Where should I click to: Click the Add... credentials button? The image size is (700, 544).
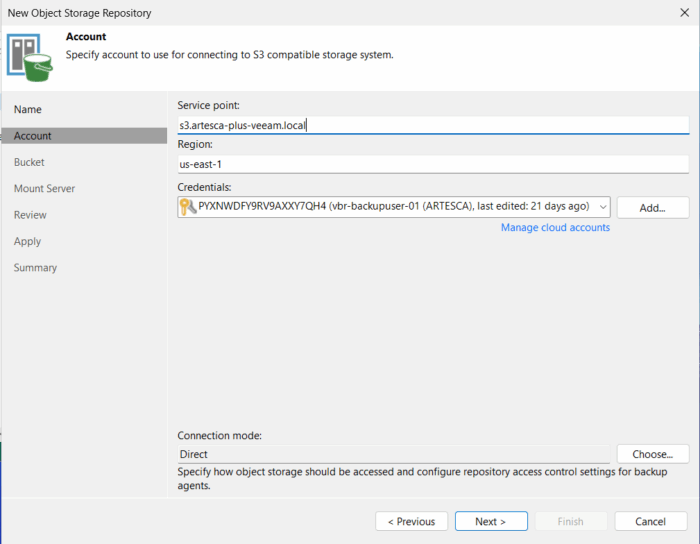(x=653, y=208)
